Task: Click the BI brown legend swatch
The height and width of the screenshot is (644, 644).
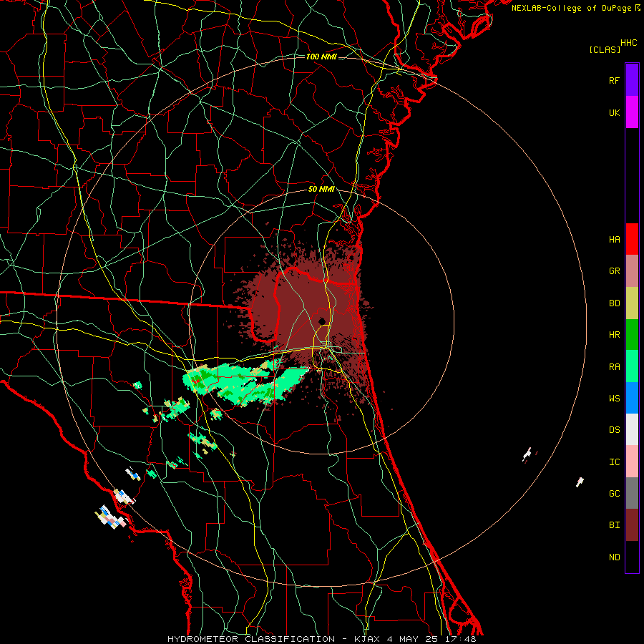Action: pos(632,525)
